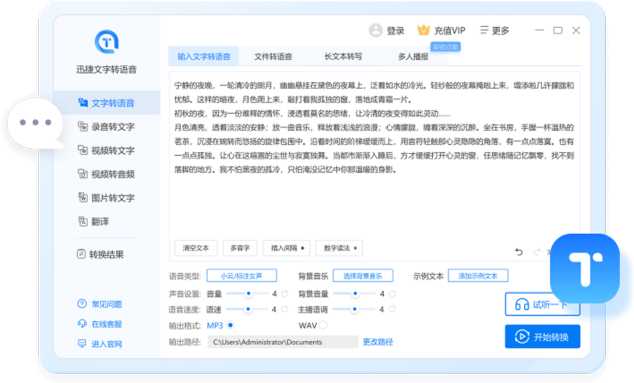Close the application window

pyautogui.click(x=576, y=30)
